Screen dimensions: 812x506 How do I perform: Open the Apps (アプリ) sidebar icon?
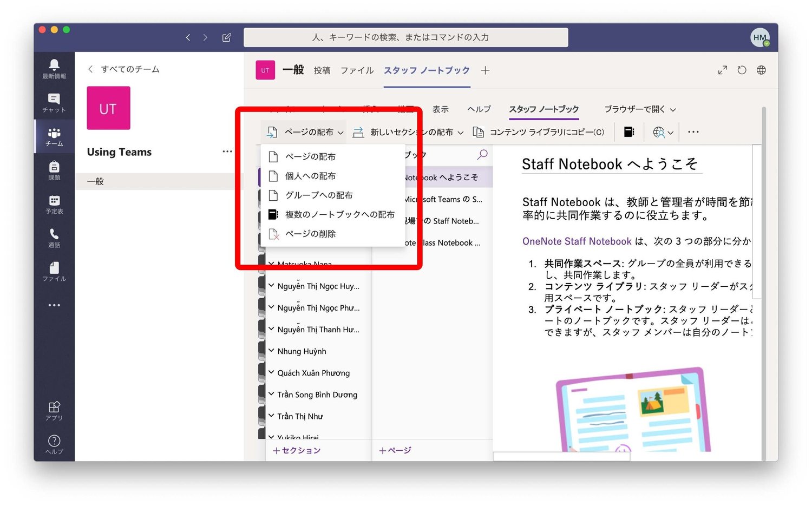(x=54, y=408)
